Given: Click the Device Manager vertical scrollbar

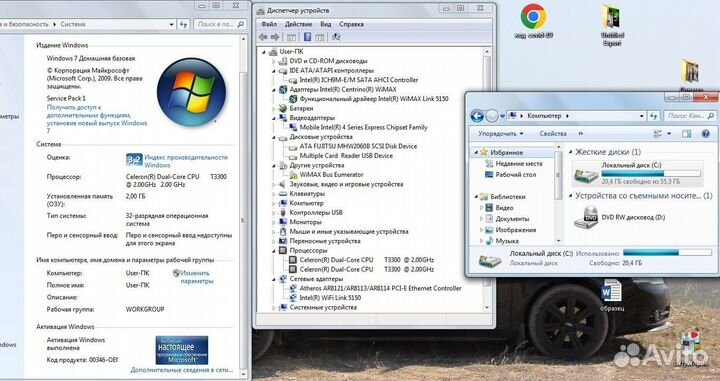Looking at the screenshot, I should point(487,179).
